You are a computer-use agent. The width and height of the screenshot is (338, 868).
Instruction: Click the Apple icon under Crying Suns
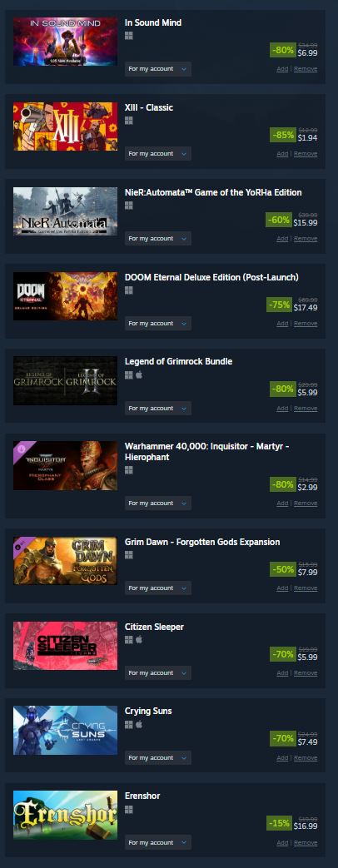139,725
